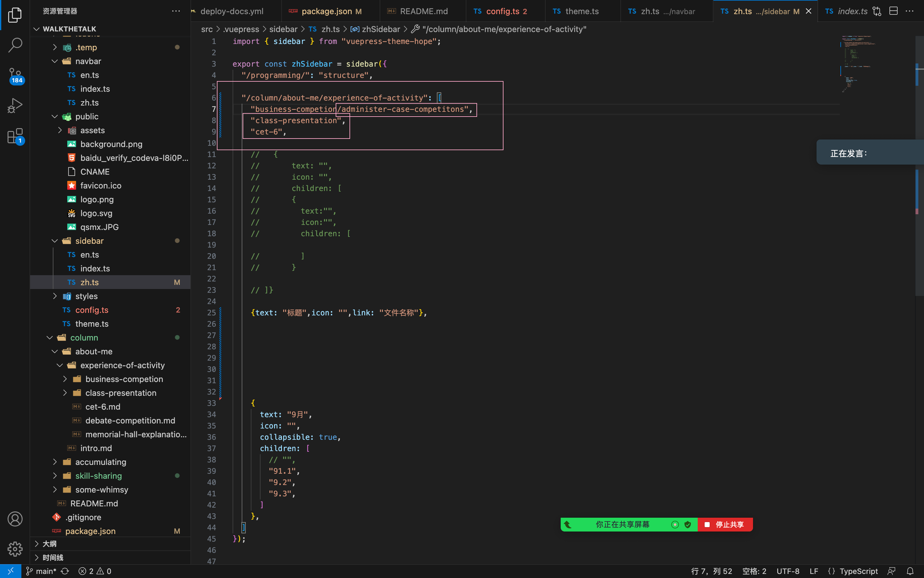
Task: Open the Search view in activity bar
Action: [15, 45]
